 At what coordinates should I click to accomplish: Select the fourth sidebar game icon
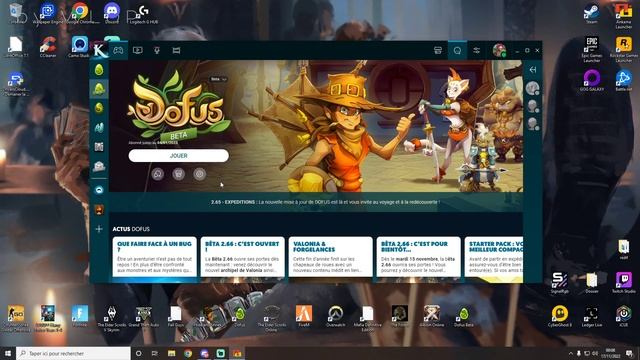click(x=99, y=127)
